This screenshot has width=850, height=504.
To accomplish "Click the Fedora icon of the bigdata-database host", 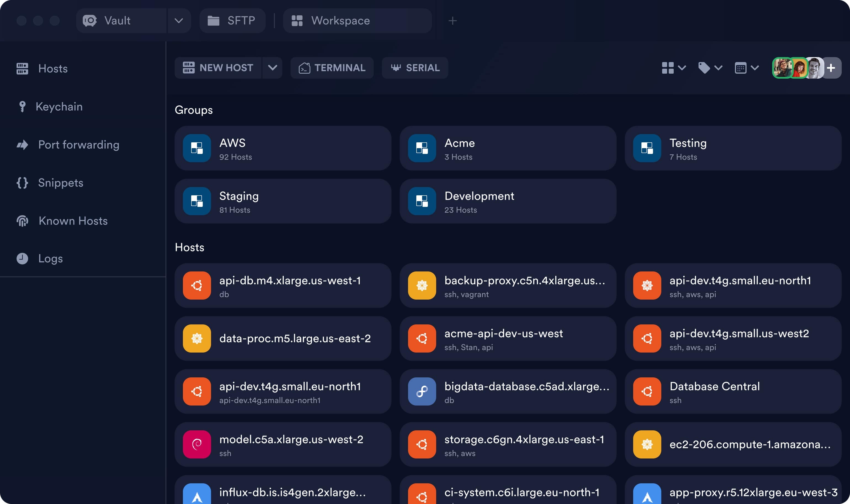I will click(422, 391).
